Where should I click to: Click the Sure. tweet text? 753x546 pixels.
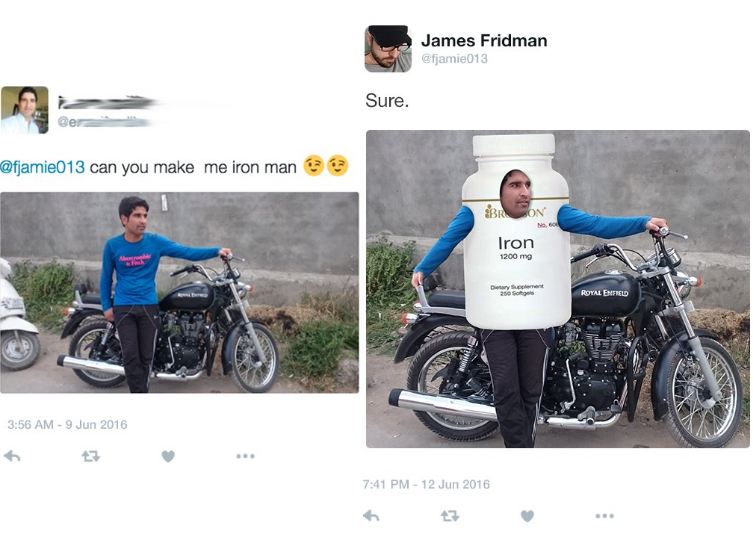click(387, 100)
